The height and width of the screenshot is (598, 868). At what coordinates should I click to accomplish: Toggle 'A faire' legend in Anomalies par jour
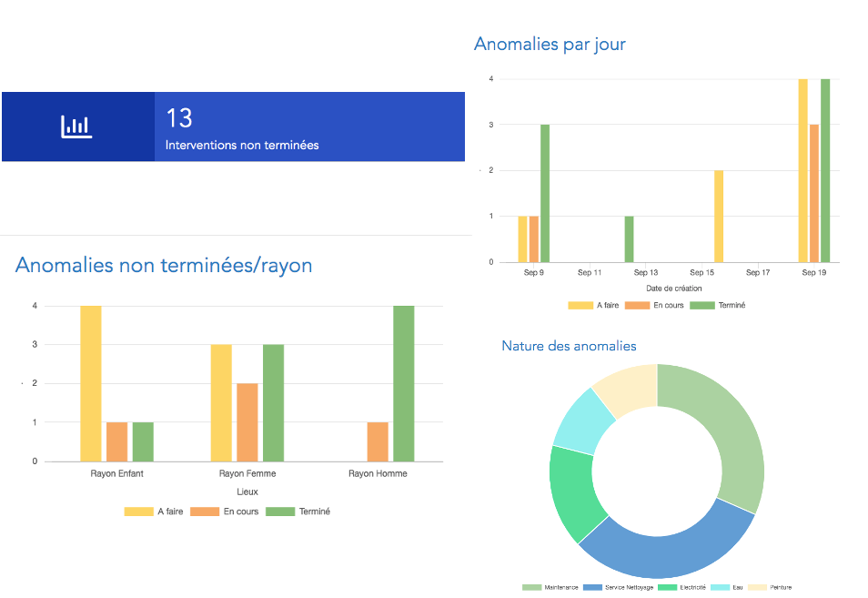click(x=593, y=305)
